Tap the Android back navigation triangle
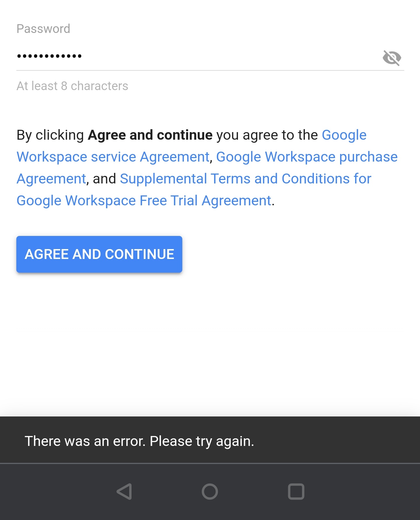The width and height of the screenshot is (420, 520). [125, 491]
